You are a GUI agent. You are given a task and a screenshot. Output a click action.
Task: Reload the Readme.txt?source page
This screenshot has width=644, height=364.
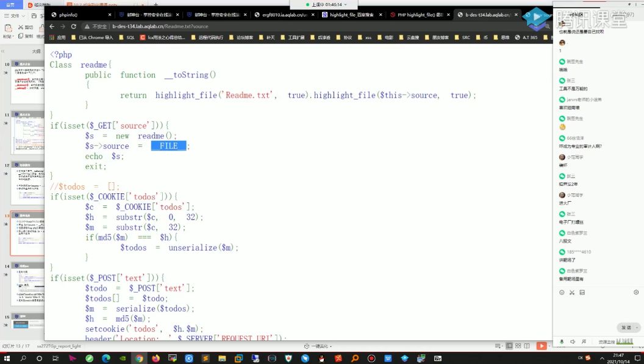74,26
